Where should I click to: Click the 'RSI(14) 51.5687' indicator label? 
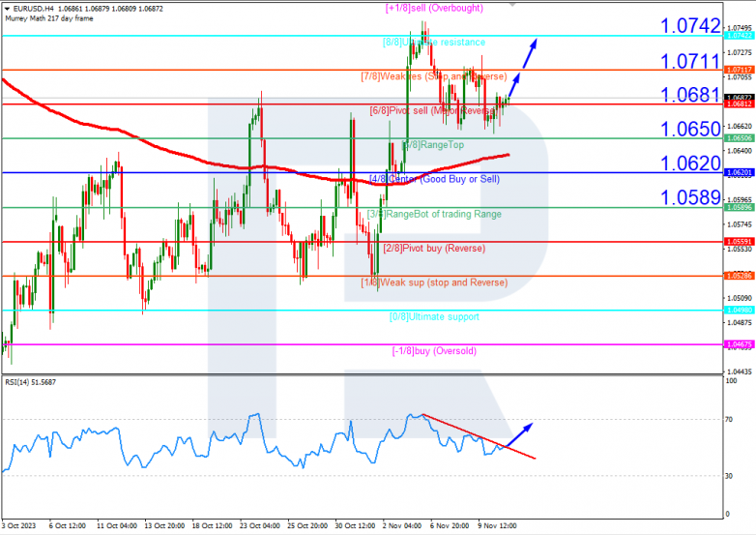coord(30,382)
